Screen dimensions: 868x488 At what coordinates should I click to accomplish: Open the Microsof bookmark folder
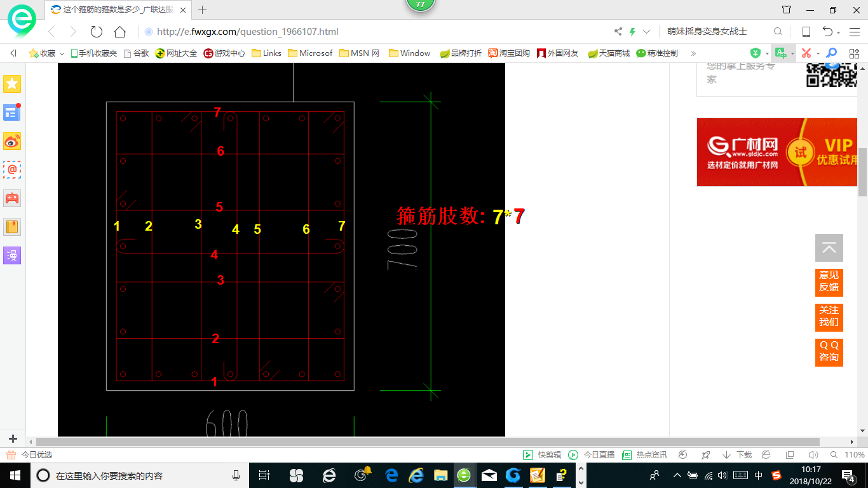tap(310, 53)
